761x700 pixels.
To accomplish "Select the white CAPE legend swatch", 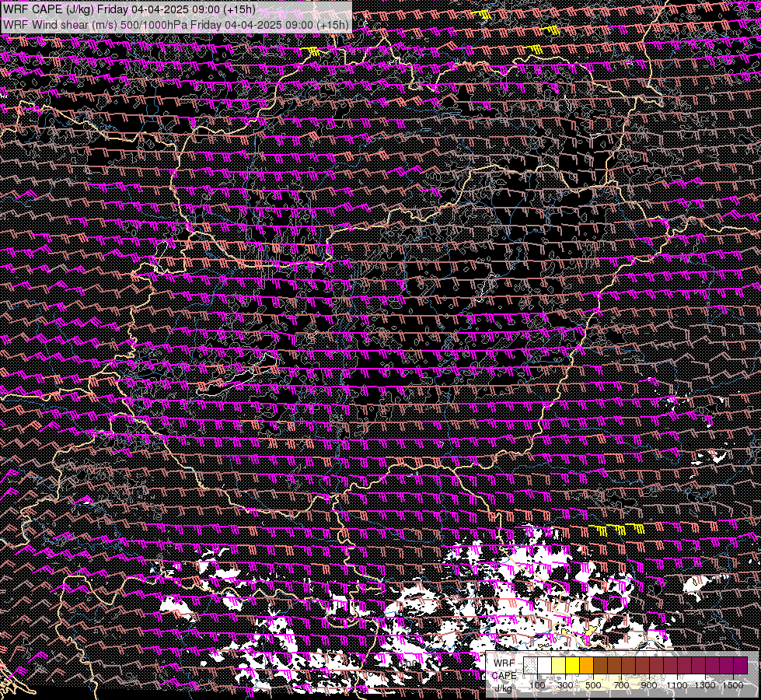I will pos(545,665).
